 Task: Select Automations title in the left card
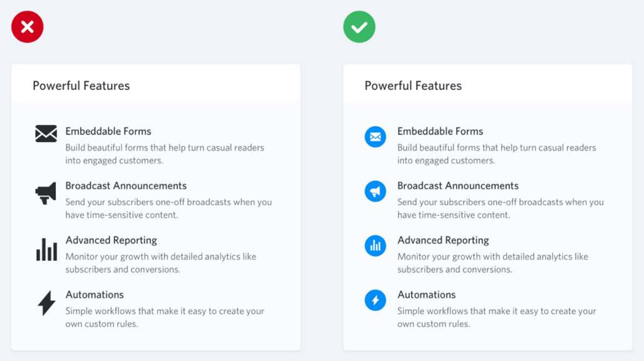[x=95, y=295]
